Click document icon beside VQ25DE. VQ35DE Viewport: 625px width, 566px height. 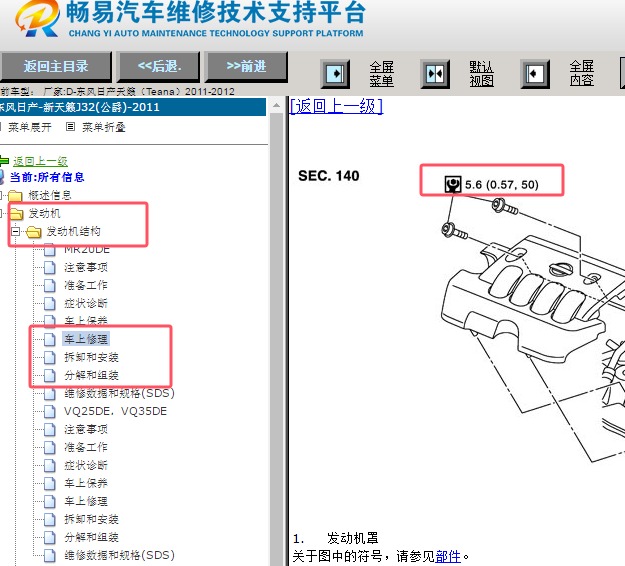coord(49,412)
